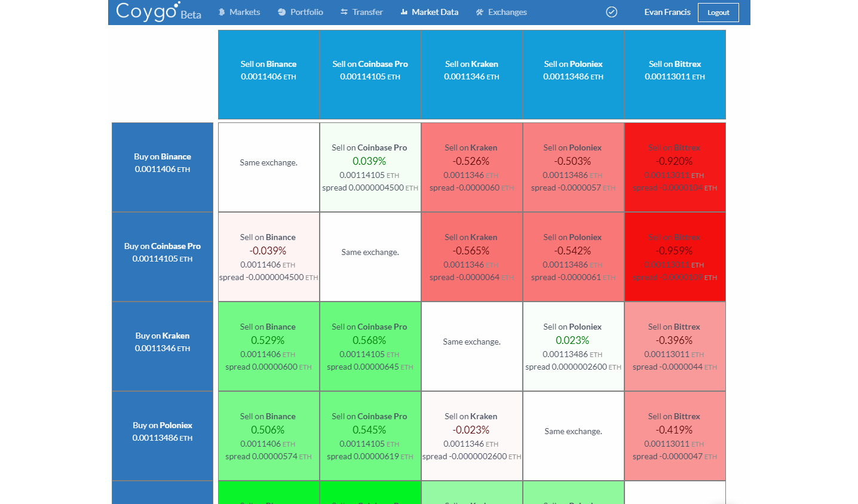The height and width of the screenshot is (504, 858).
Task: Navigate to Exchanges
Action: coord(501,12)
